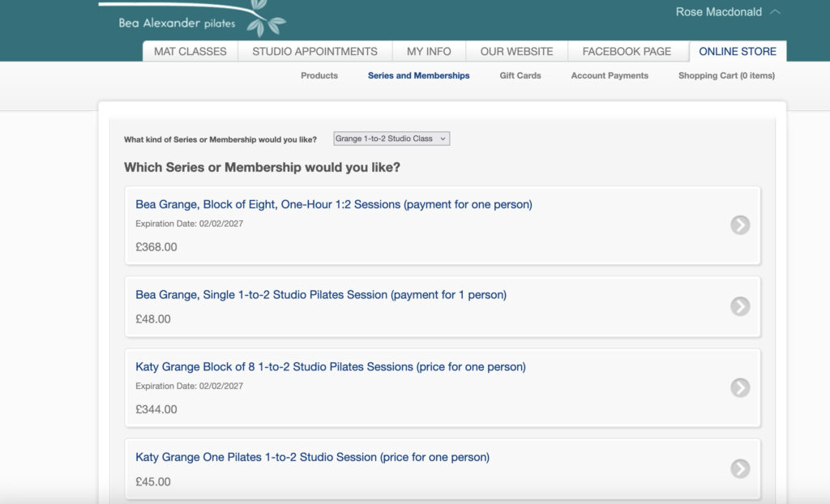Viewport: 830px width, 504px height.
Task: Open the Gift Cards link
Action: pos(520,75)
